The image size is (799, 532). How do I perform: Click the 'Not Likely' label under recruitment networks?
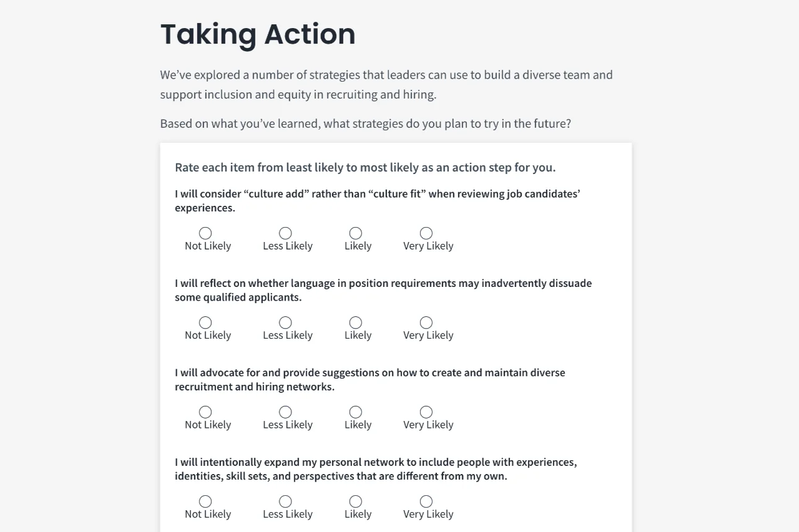[x=208, y=425]
